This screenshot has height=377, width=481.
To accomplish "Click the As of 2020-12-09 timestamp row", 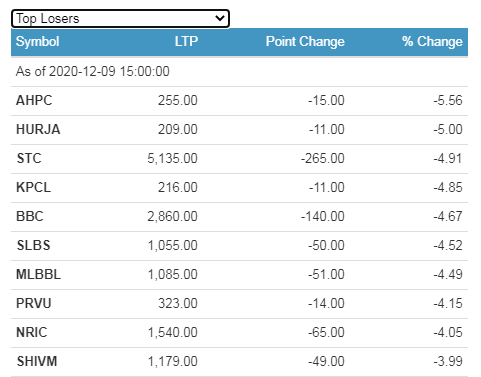I will click(x=239, y=72).
